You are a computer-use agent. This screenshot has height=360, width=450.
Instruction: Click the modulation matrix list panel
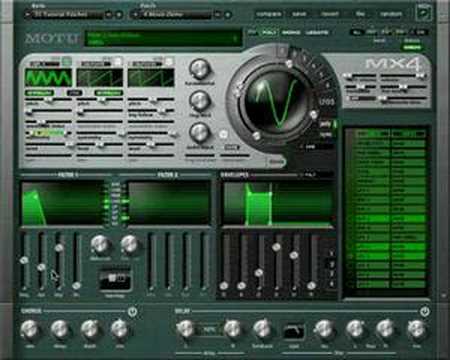click(386, 211)
